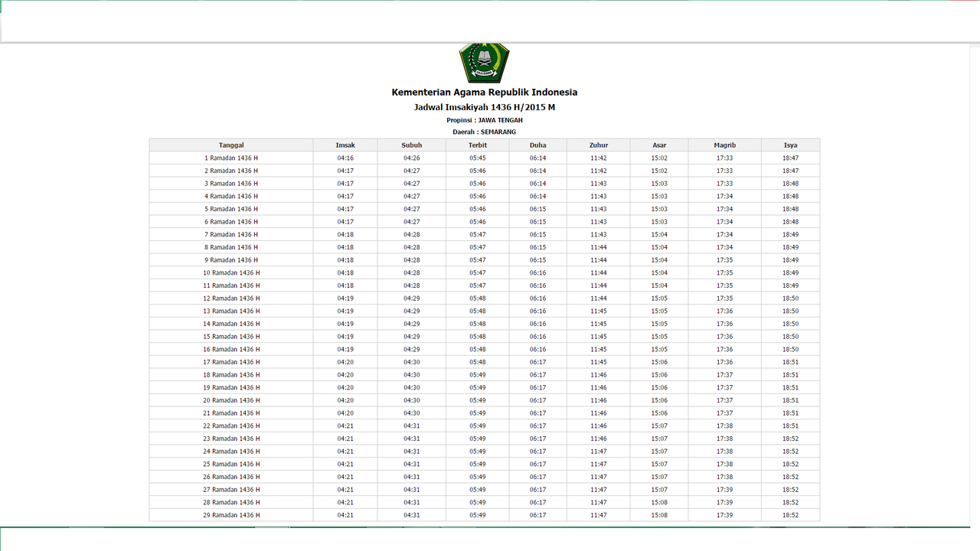Image resolution: width=980 pixels, height=551 pixels.
Task: Select the 25 Ramadan 1436 H row date
Action: point(231,465)
